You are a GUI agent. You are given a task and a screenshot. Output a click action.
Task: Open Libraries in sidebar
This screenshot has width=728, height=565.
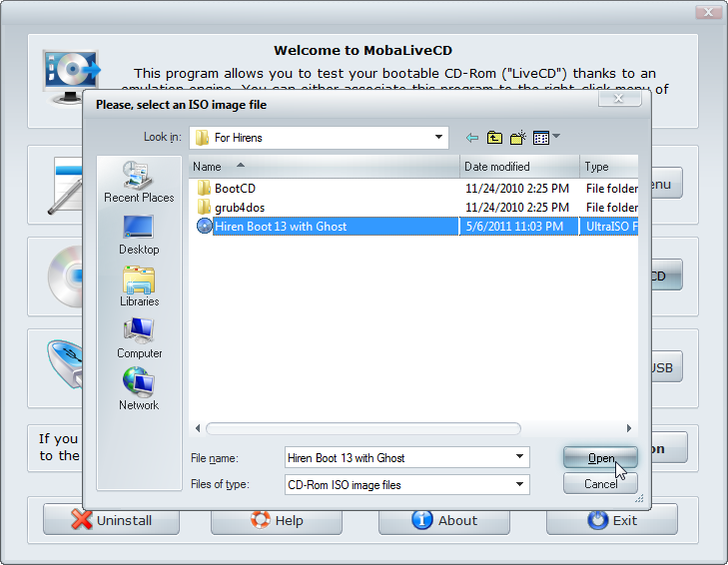pyautogui.click(x=139, y=286)
